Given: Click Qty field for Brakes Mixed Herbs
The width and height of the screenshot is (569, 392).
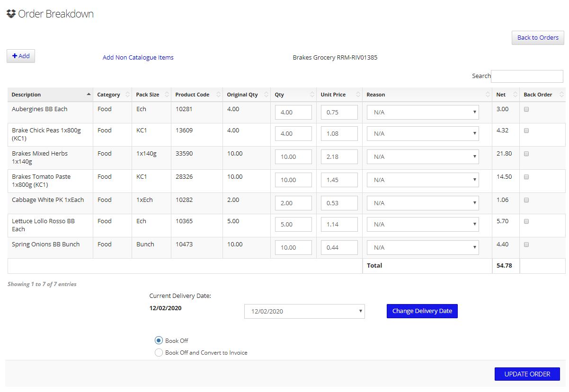Looking at the screenshot, I should pyautogui.click(x=293, y=157).
